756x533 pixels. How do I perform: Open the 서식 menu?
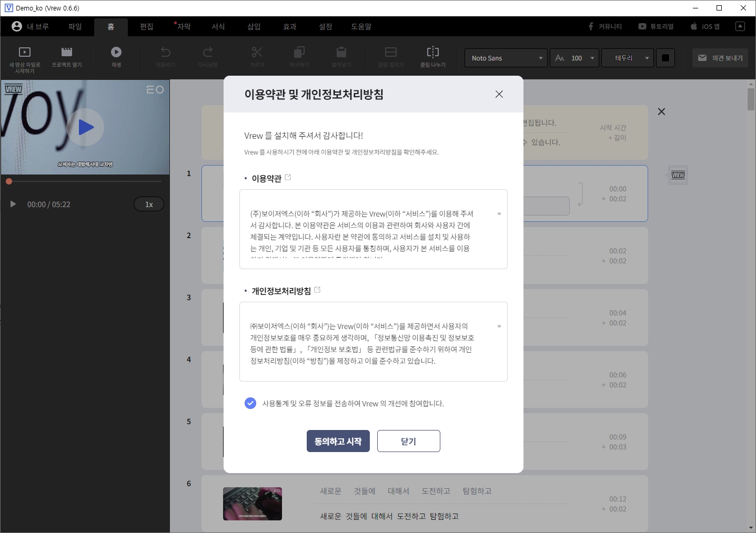(x=218, y=26)
